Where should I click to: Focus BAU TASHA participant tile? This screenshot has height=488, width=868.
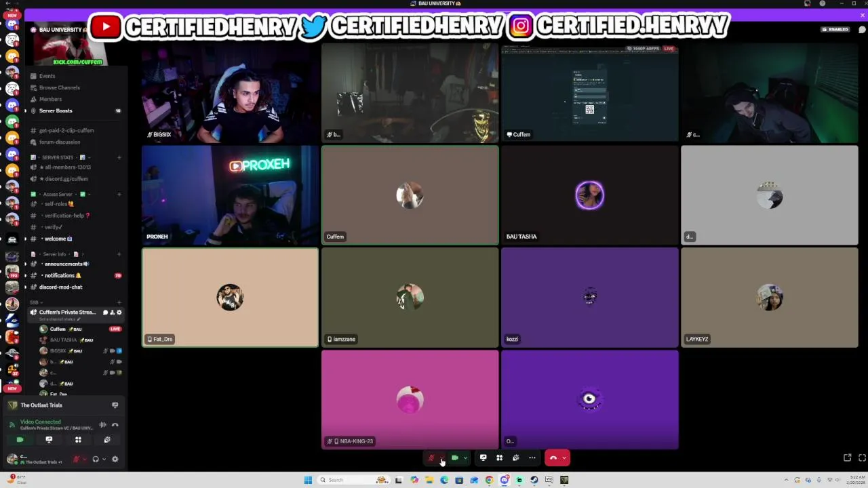pos(589,195)
